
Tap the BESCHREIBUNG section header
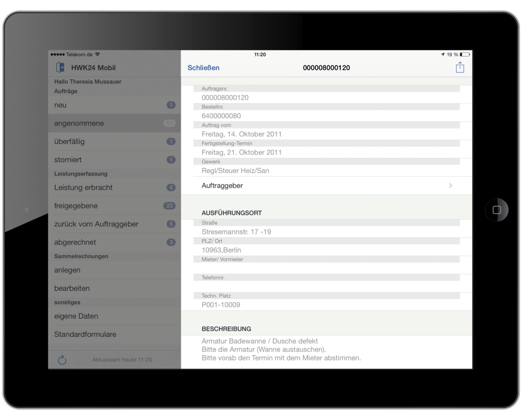[x=226, y=329]
